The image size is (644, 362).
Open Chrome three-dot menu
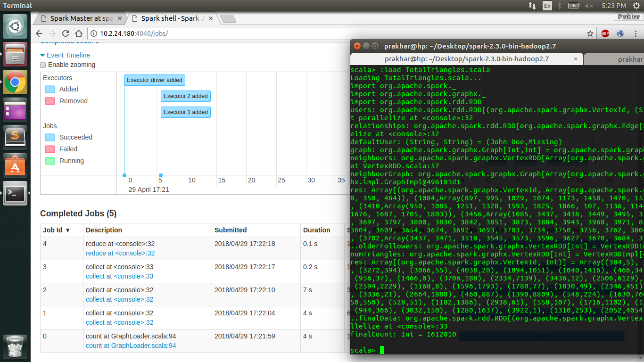[635, 33]
